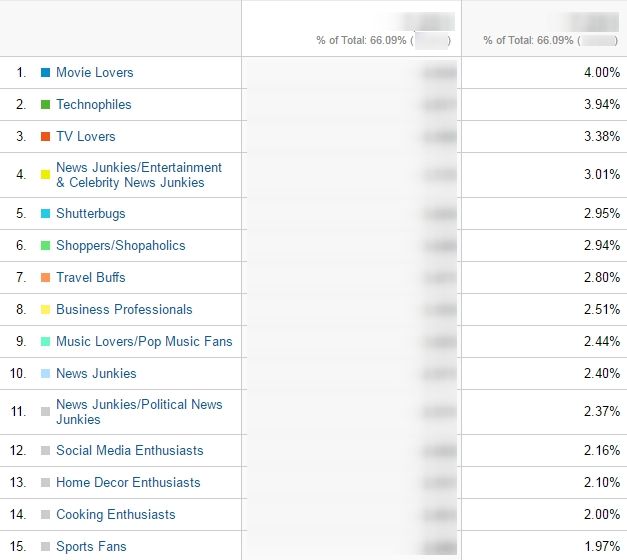This screenshot has height=560, width=627.
Task: Click the Home Decor Enthusiasts link
Action: pos(128,483)
